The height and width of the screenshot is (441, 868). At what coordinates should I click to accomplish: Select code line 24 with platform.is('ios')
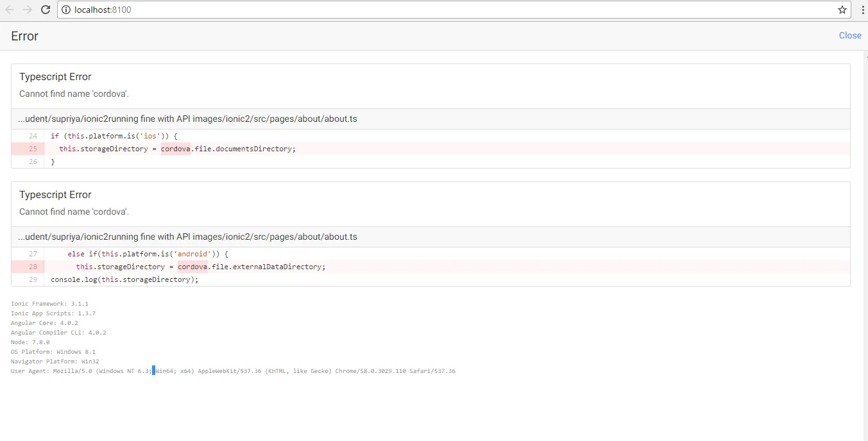click(114, 136)
